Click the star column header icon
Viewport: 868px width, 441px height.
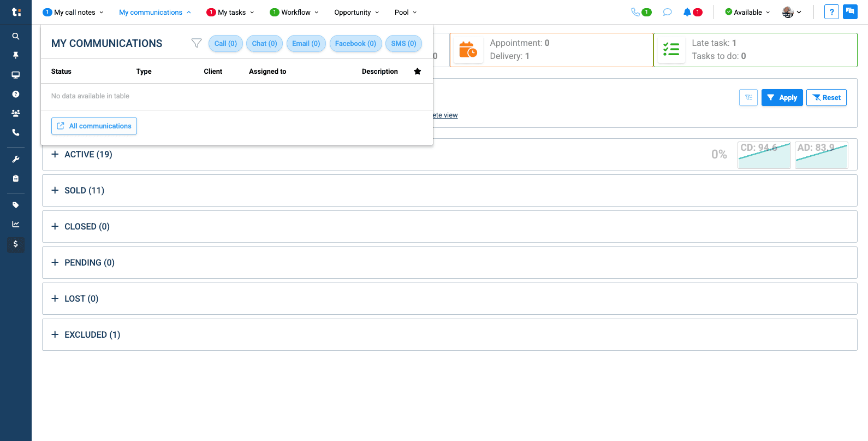point(418,72)
